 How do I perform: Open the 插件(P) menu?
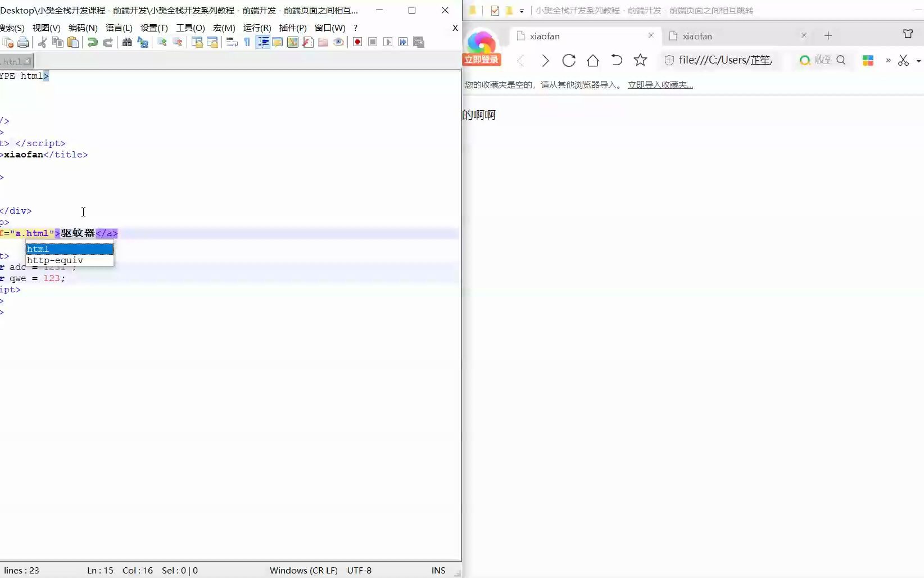(x=293, y=28)
